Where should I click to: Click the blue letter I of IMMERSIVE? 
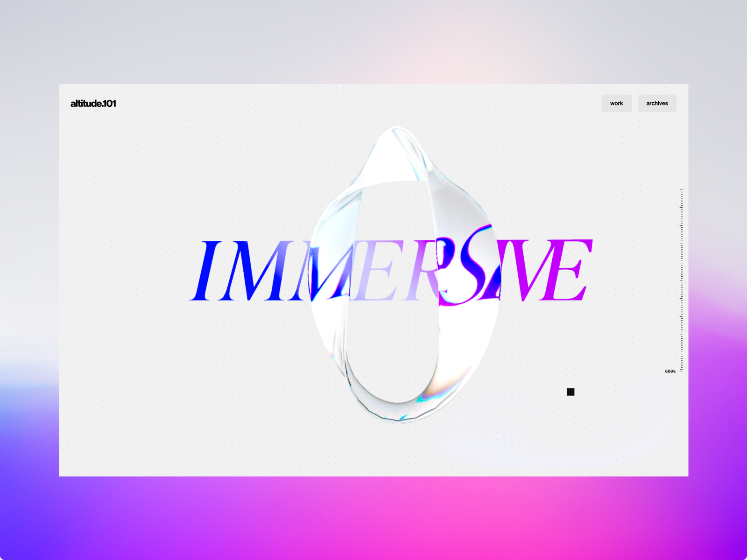[x=206, y=270]
